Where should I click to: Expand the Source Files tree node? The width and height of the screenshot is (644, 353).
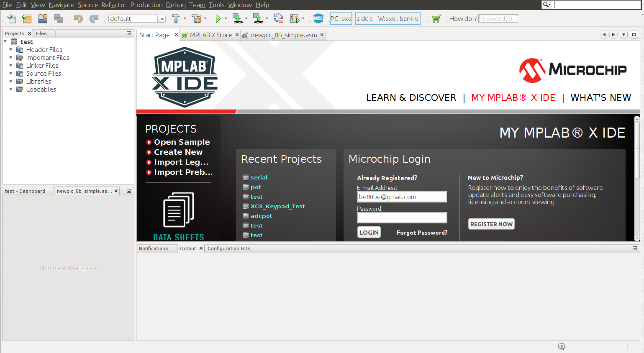click(x=11, y=73)
